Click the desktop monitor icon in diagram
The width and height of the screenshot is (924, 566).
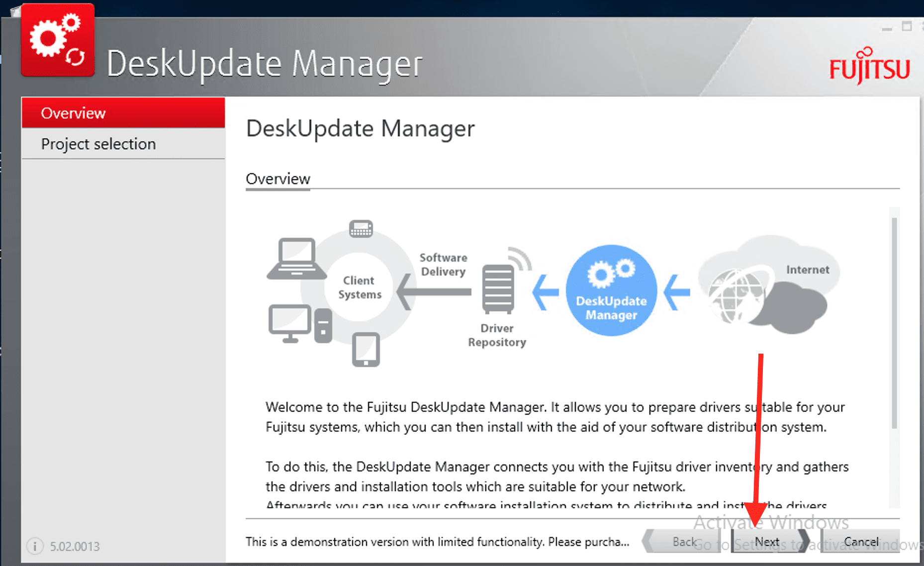pyautogui.click(x=290, y=323)
